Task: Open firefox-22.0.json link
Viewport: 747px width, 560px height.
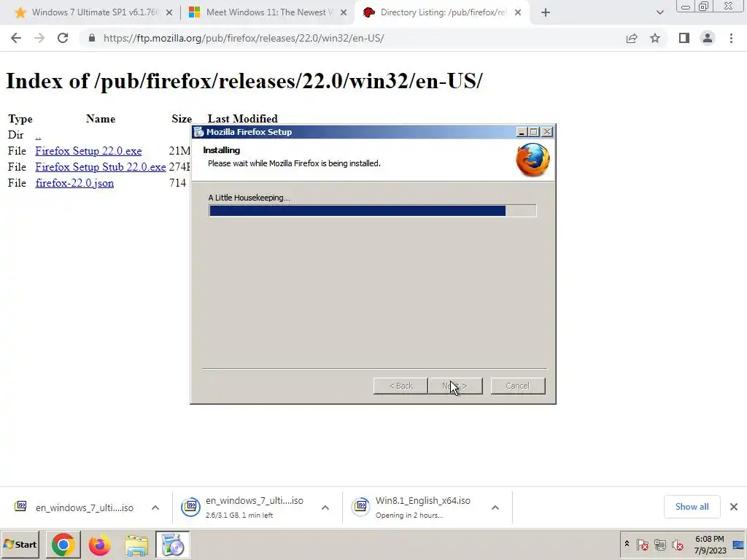Action: [x=74, y=183]
